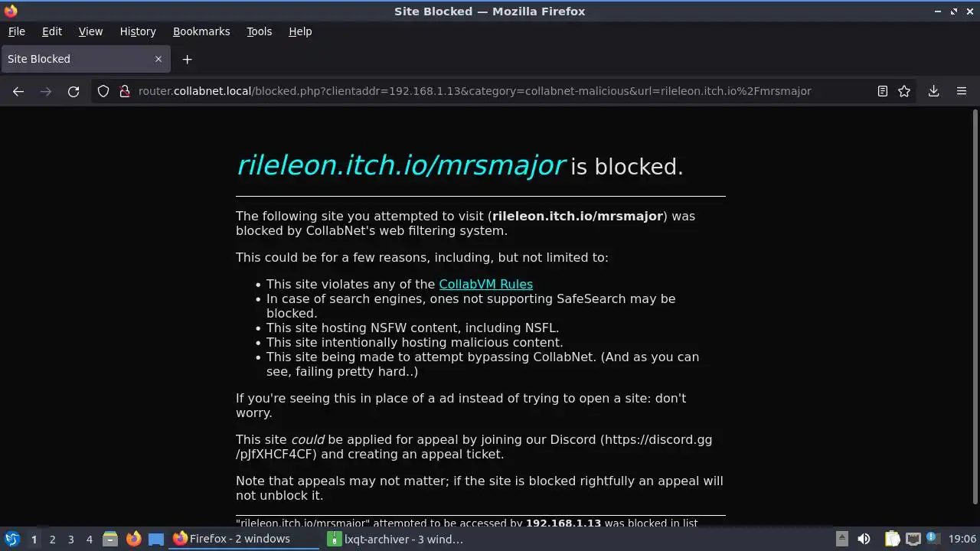Screen dimensions: 980x551
Task: Open the Edit menu
Action: tap(52, 31)
